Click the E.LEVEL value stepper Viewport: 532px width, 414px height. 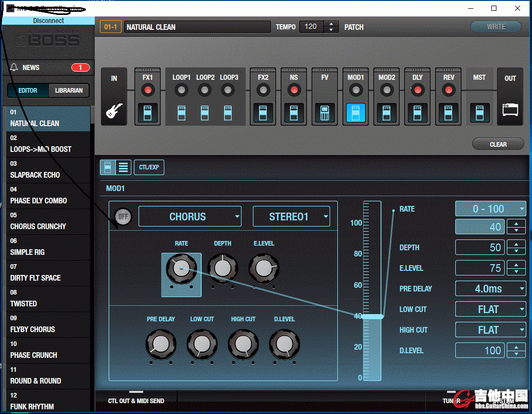click(x=516, y=268)
